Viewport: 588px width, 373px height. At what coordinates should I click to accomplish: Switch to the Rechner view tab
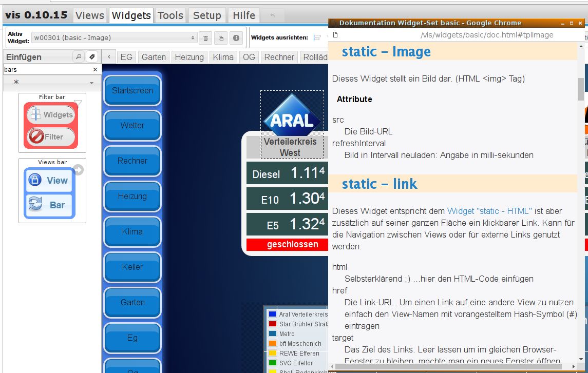[x=279, y=57]
